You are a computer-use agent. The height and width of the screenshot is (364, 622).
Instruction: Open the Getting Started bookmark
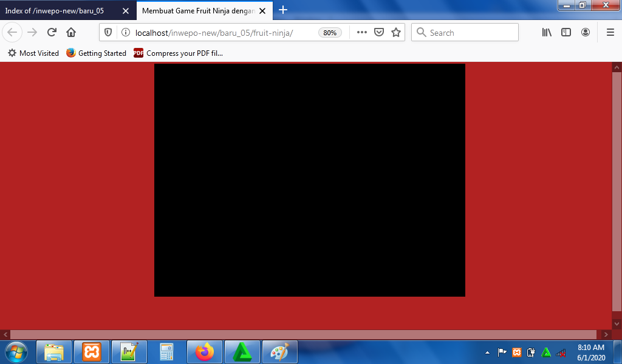[x=96, y=53]
